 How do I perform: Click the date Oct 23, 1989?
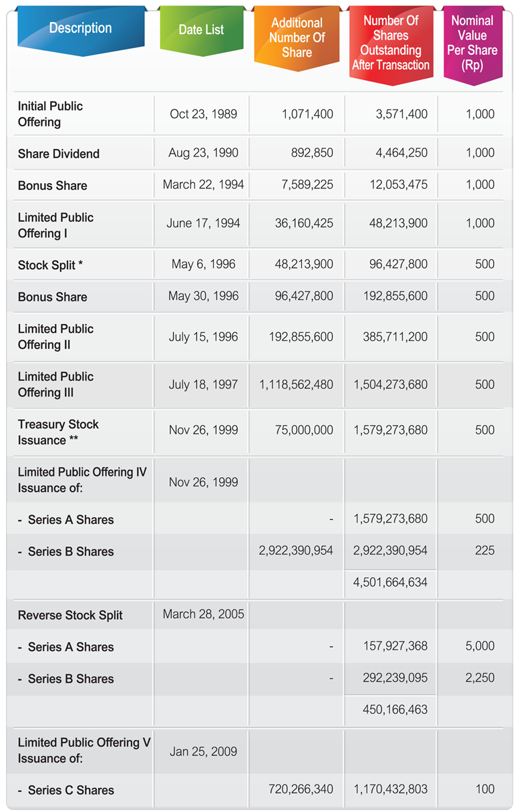(204, 114)
